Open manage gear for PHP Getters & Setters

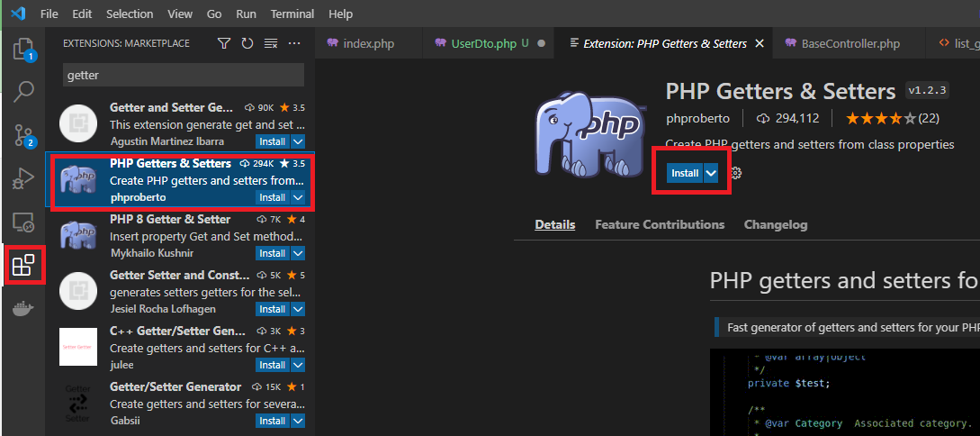[736, 173]
